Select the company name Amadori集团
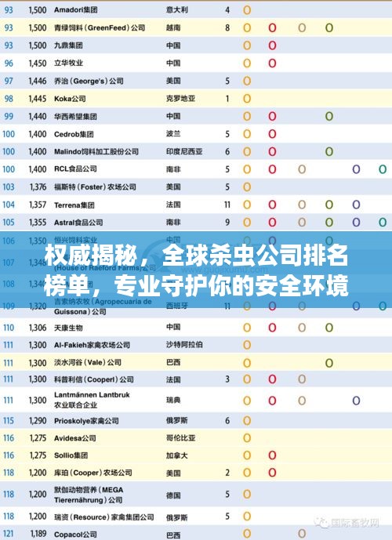Image resolution: width=392 pixels, height=540 pixels. 76,9
